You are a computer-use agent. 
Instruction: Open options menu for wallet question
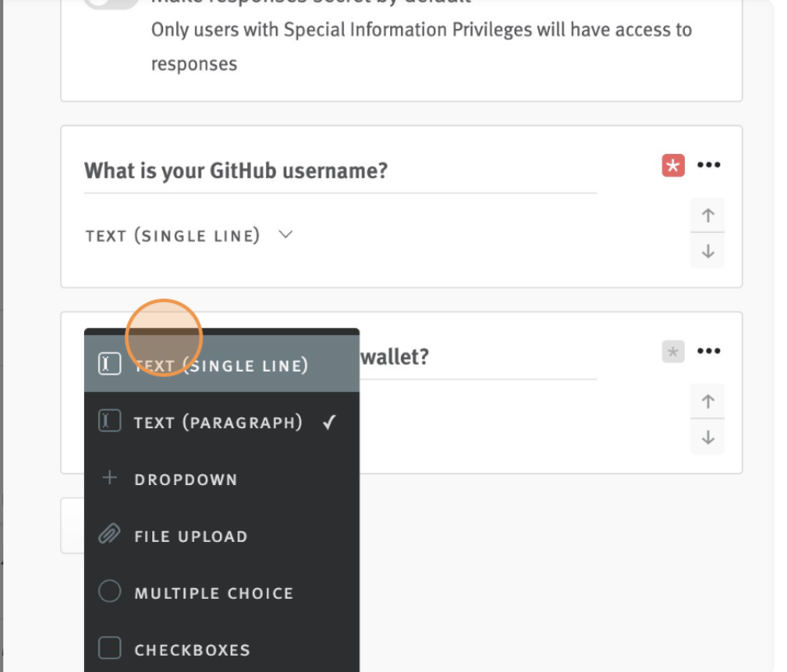click(709, 351)
